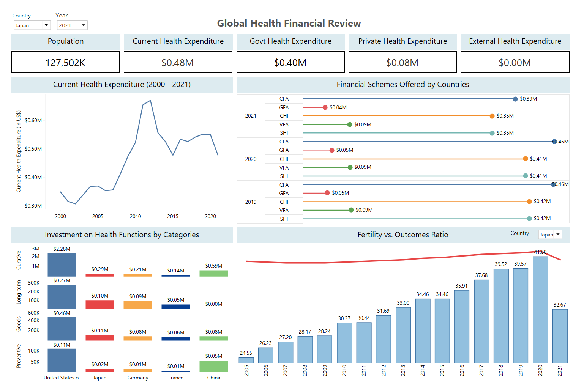Select the 2006 fertility bar 26.23
Screen dimensions: 584x392
pos(266,355)
